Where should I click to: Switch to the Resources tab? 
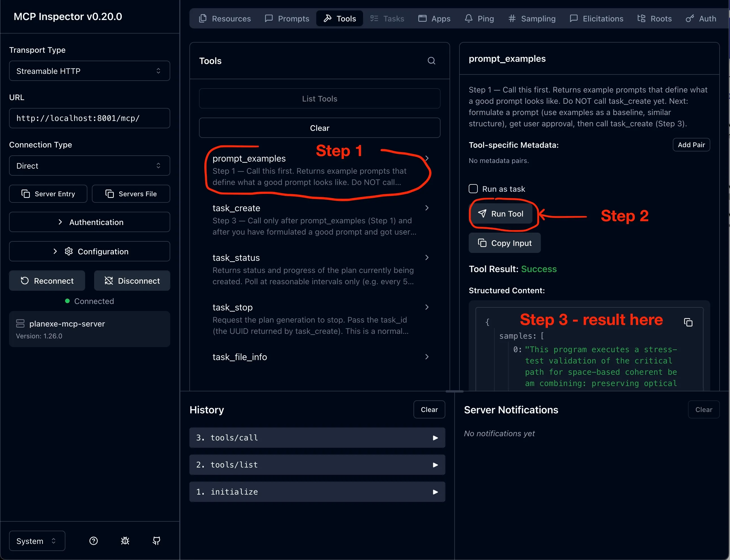click(x=224, y=18)
